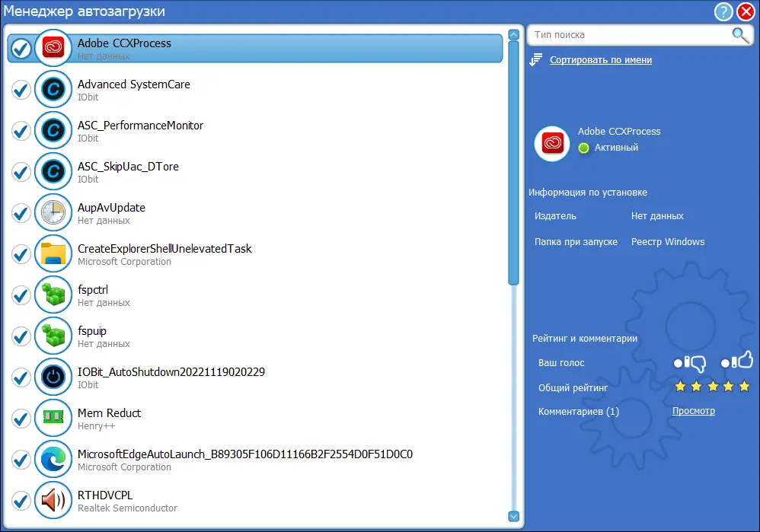Screen dimensions: 760x532
Task: Select the AupAvUpdate clock icon
Action: (53, 213)
